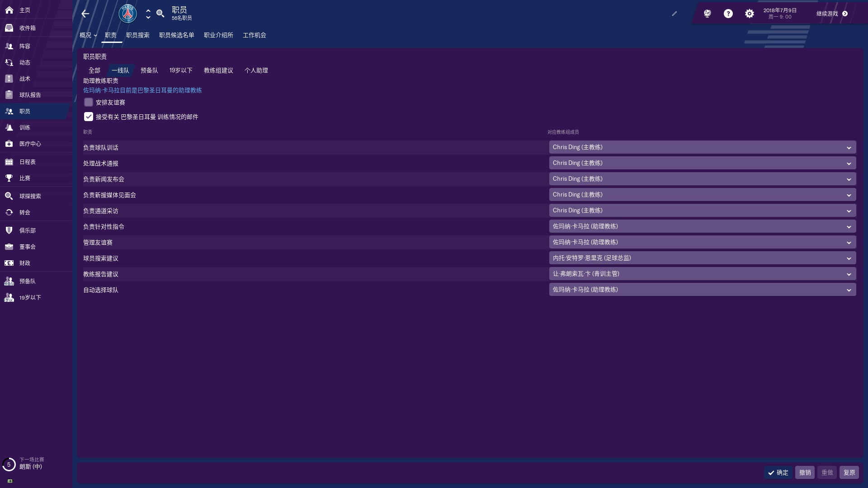The width and height of the screenshot is (868, 488).
Task: Open the search magnifier icon
Action: pyautogui.click(x=160, y=14)
